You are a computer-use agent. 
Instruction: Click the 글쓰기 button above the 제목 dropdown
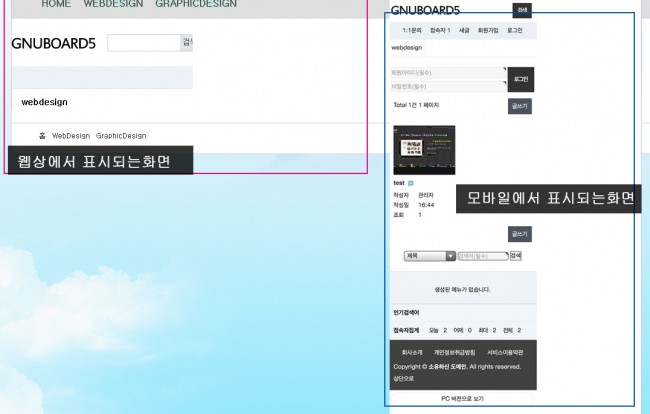520,234
